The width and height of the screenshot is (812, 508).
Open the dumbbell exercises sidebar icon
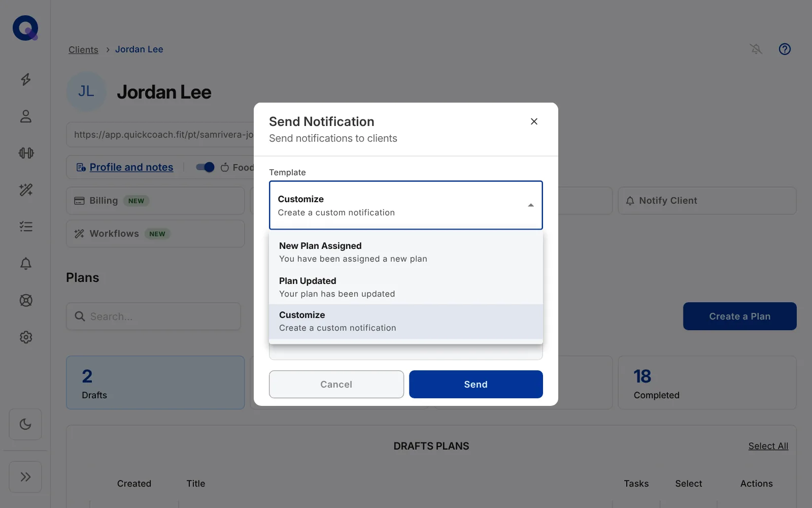pos(26,153)
